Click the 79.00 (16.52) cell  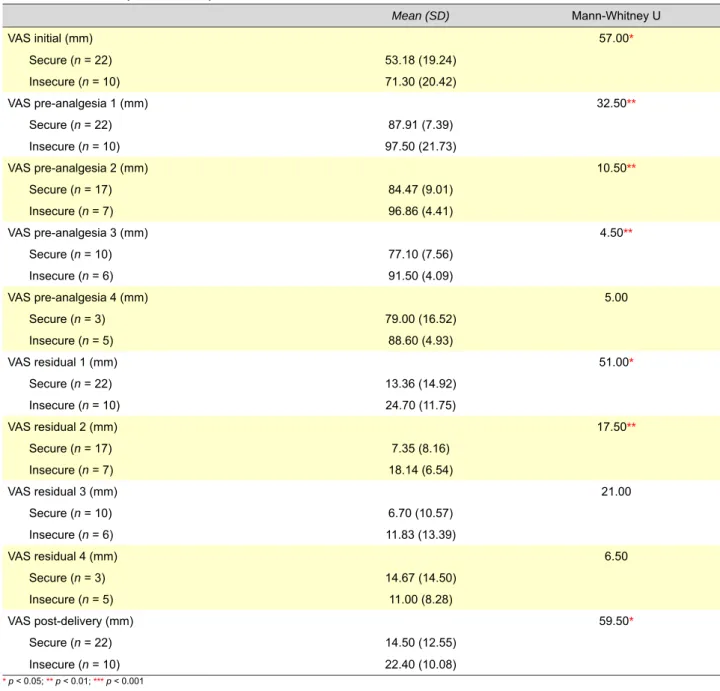(421, 319)
